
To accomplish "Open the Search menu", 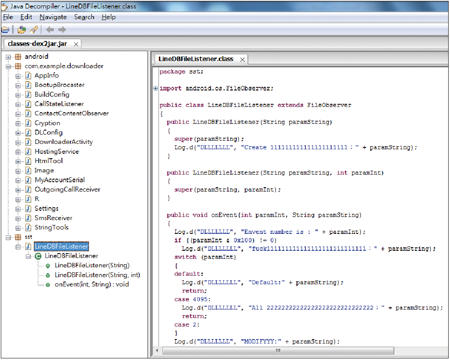I will [x=84, y=17].
